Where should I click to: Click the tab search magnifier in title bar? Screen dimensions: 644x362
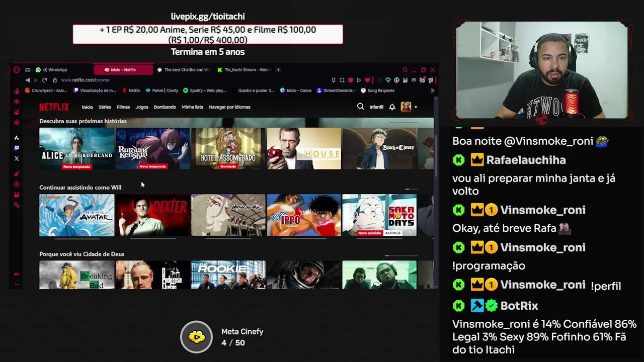tap(405, 70)
